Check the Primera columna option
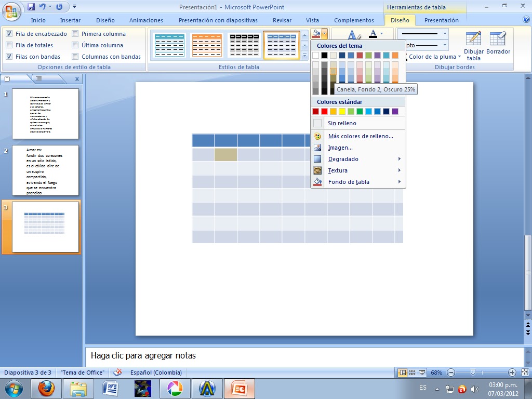Screen dimensions: 532x399 [75, 33]
